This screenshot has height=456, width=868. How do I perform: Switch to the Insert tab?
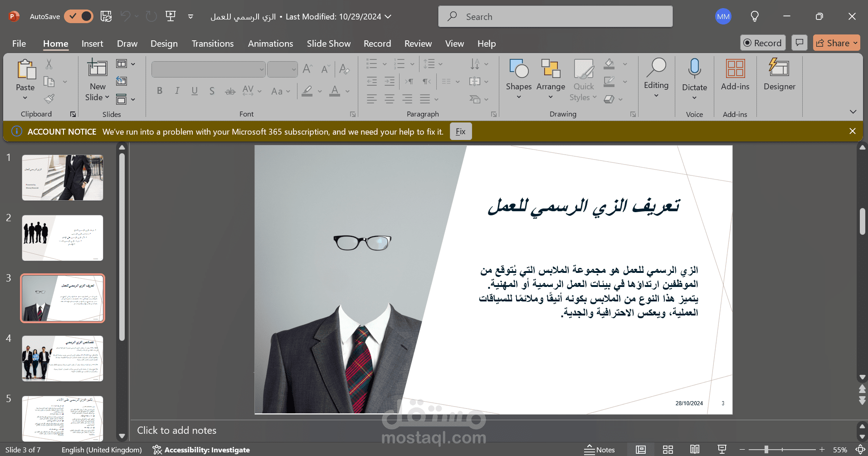(92, 44)
